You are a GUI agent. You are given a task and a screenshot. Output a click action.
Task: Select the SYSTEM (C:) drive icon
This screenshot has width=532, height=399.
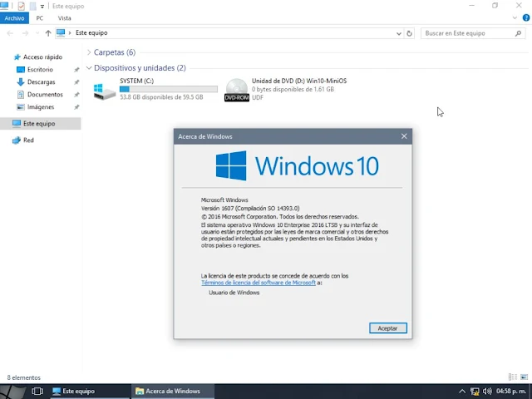click(105, 91)
